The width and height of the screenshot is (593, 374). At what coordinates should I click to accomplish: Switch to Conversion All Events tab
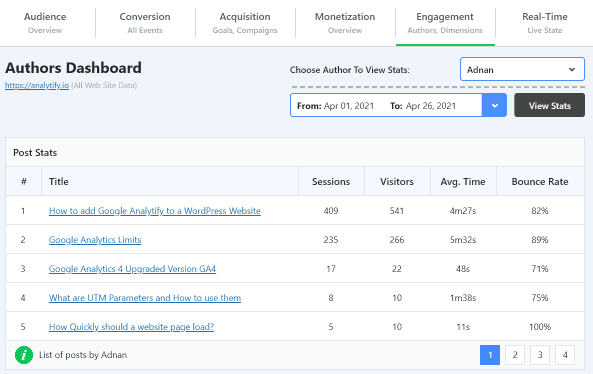point(145,23)
